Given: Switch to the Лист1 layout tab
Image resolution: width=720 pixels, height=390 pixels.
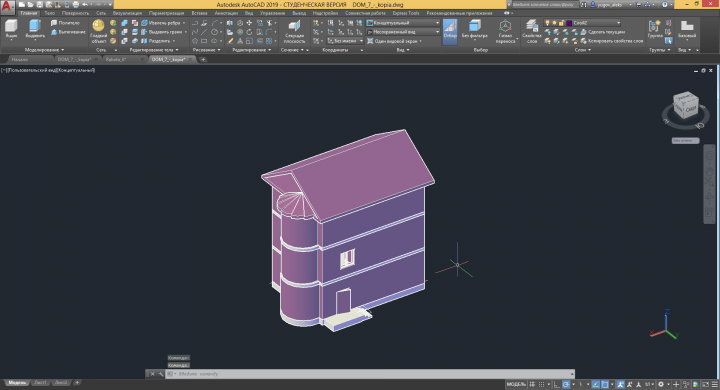Looking at the screenshot, I should pyautogui.click(x=40, y=383).
